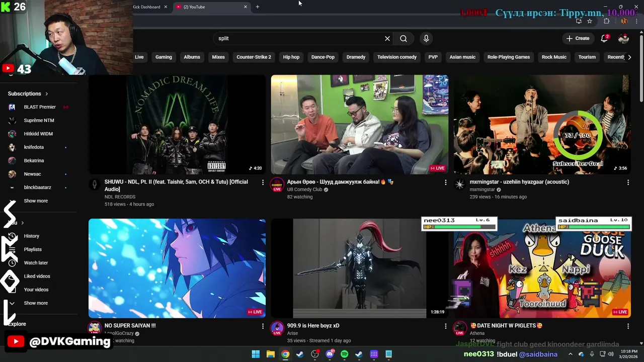Open the Suprême NTM subscription
The image size is (644, 362).
tap(39, 121)
